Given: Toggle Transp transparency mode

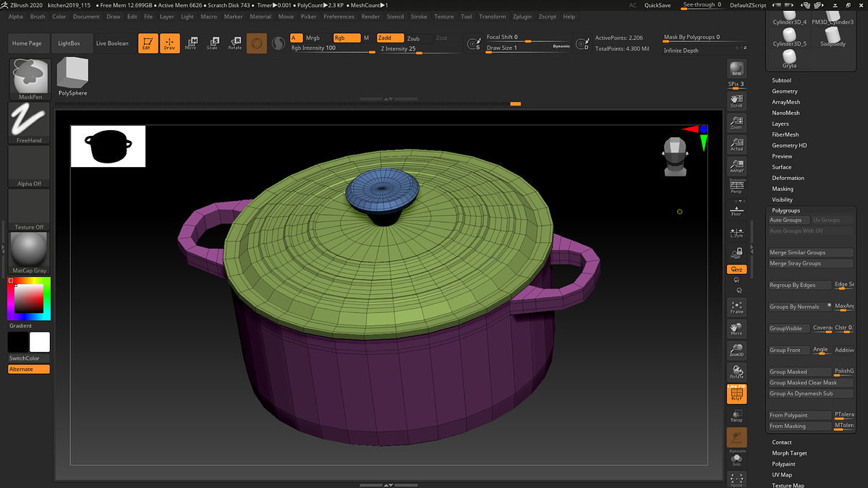Looking at the screenshot, I should (736, 416).
